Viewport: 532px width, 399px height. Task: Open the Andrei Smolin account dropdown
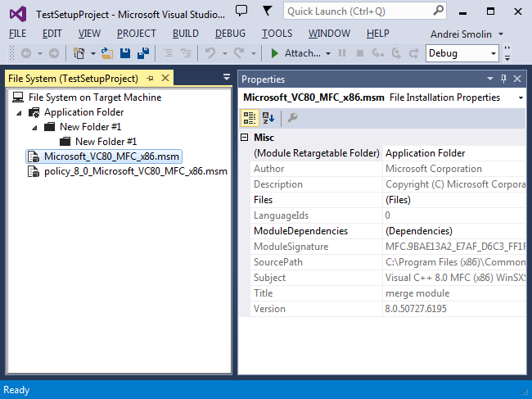(x=467, y=34)
